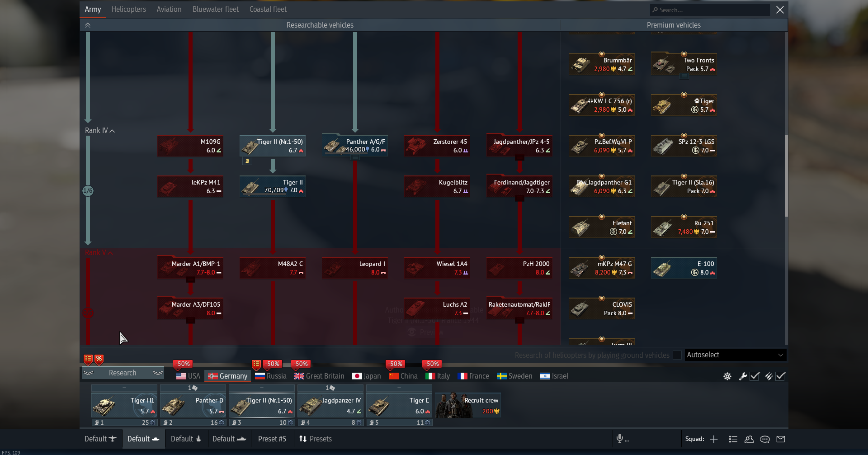Open crew settings gear icon
868x455 pixels.
click(727, 376)
